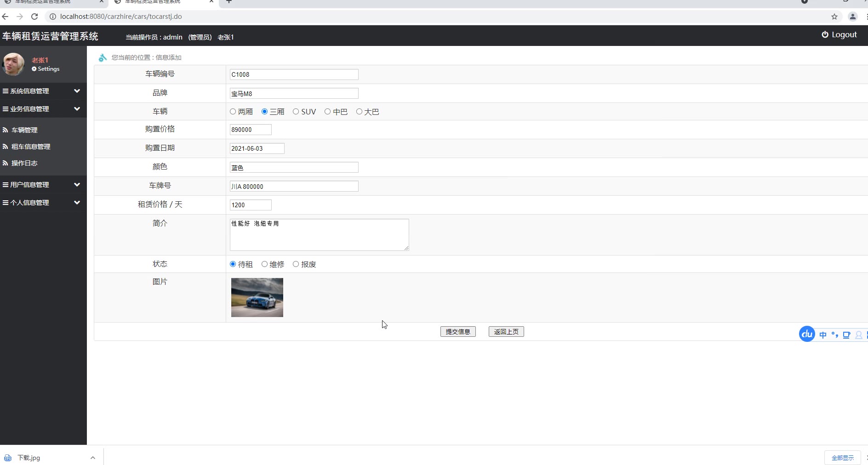The height and width of the screenshot is (465, 868).
Task: Open the browser profile avatar icon
Action: [x=852, y=17]
